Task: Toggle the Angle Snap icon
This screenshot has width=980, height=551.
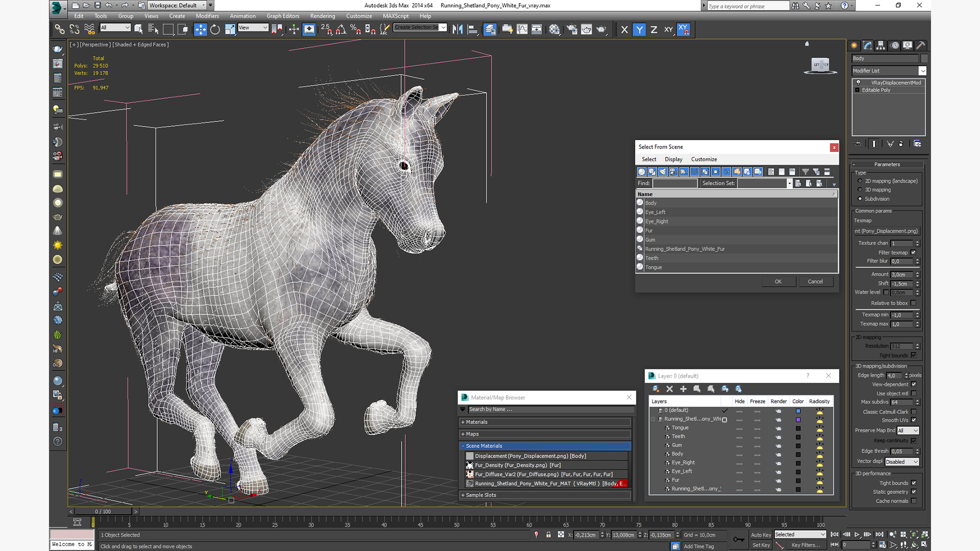Action: pyautogui.click(x=341, y=30)
